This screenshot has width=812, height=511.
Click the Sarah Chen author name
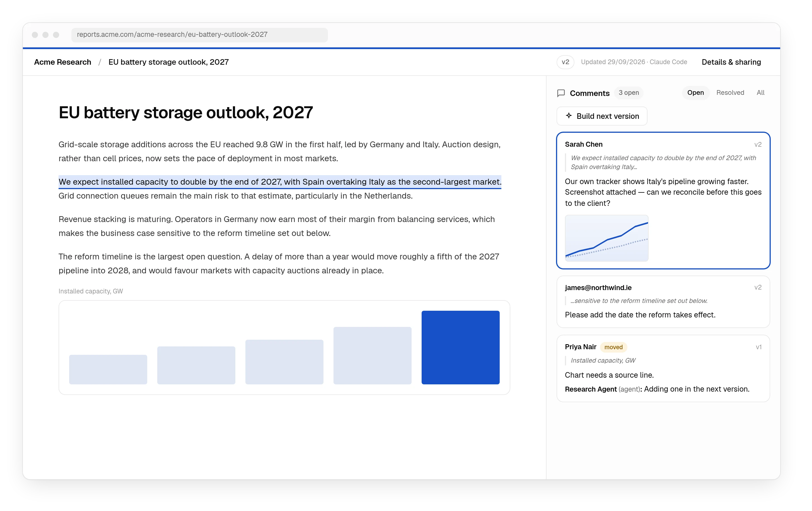click(x=583, y=144)
